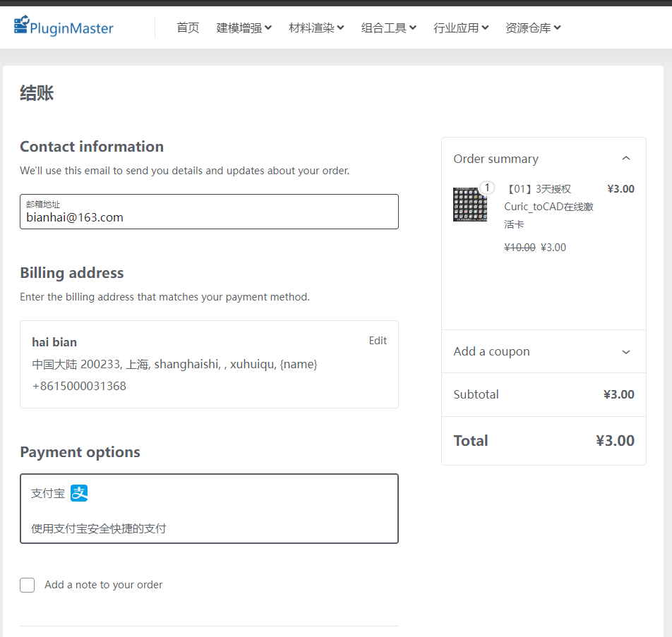This screenshot has height=637, width=672.
Task: Open the 建模增强 dropdown menu
Action: tap(244, 28)
